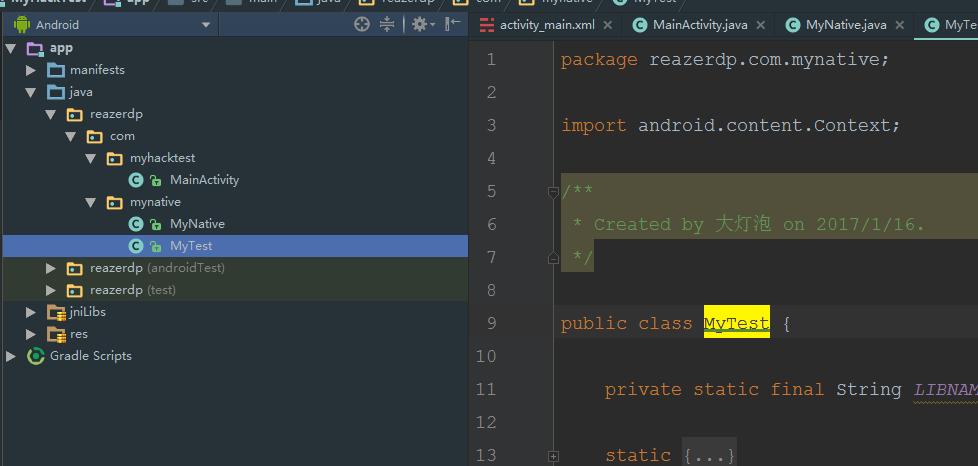Expand Gradle Scripts node
Screen dimensions: 978x466
click(11, 356)
